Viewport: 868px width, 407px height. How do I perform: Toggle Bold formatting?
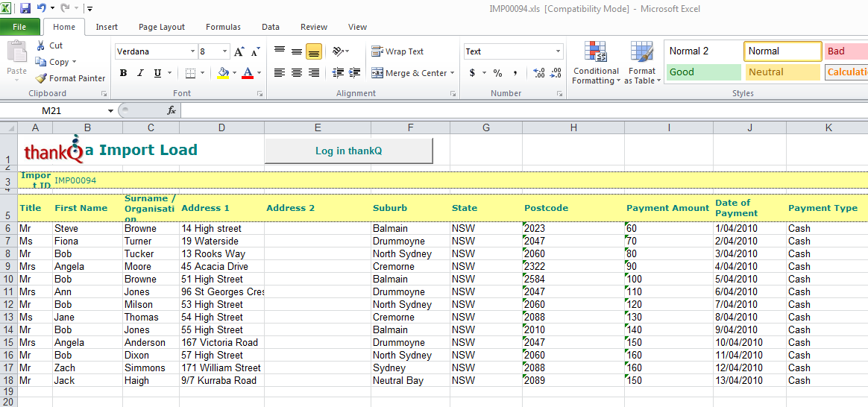124,73
